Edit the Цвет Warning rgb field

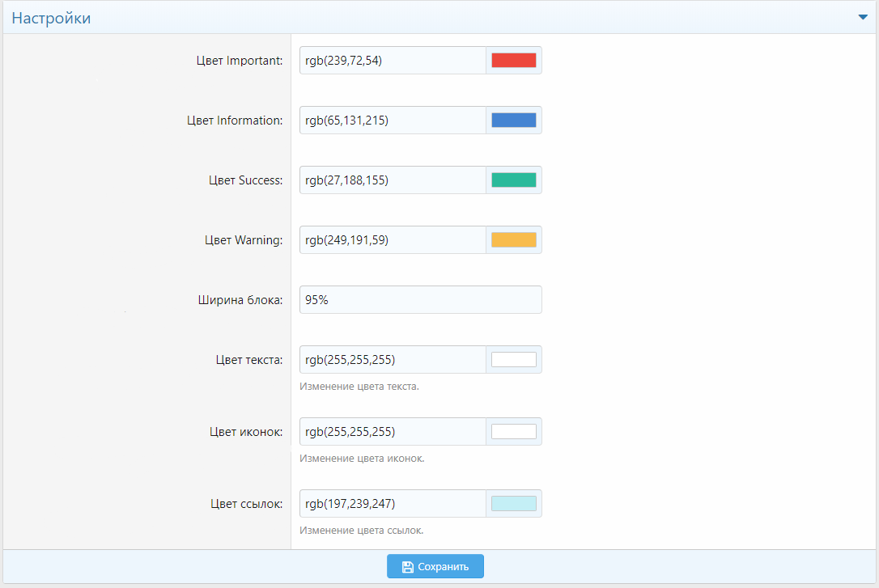pos(393,240)
